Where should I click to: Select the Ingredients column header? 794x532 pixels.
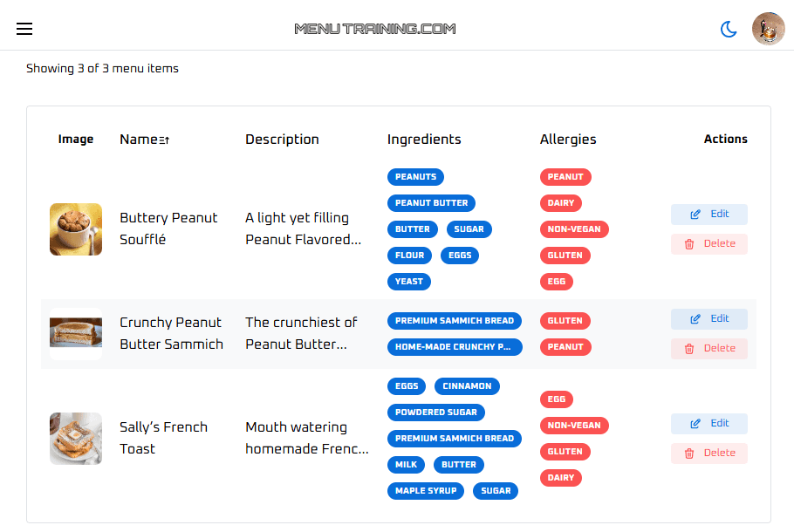(424, 140)
